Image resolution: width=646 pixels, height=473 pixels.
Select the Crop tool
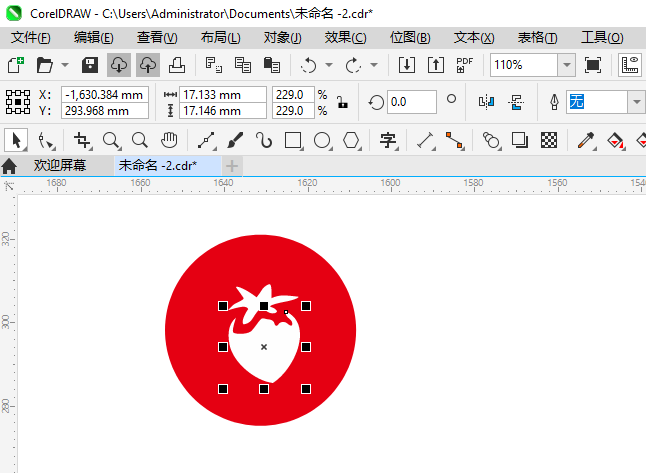82,140
